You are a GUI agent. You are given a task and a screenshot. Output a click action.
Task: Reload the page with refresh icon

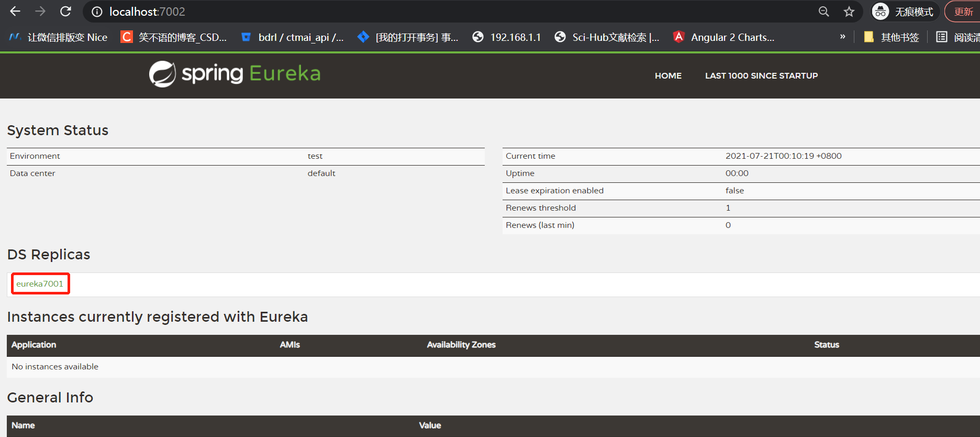point(65,12)
